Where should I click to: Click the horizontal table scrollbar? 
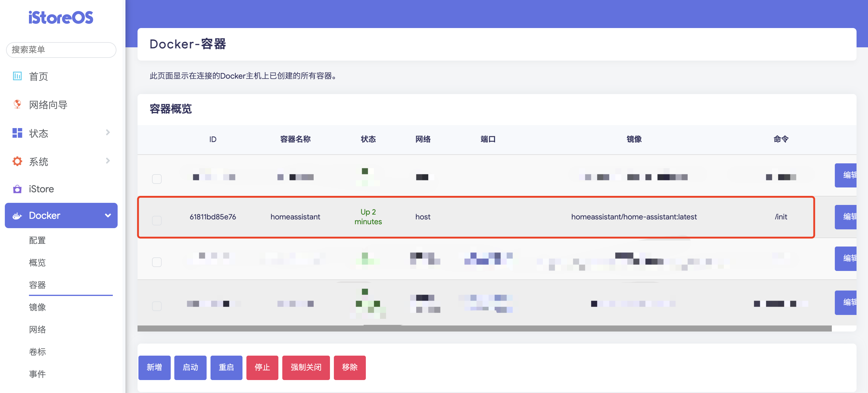tap(485, 328)
